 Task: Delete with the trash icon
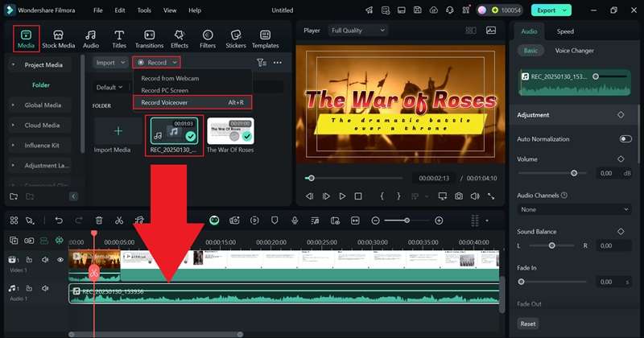[x=99, y=221]
